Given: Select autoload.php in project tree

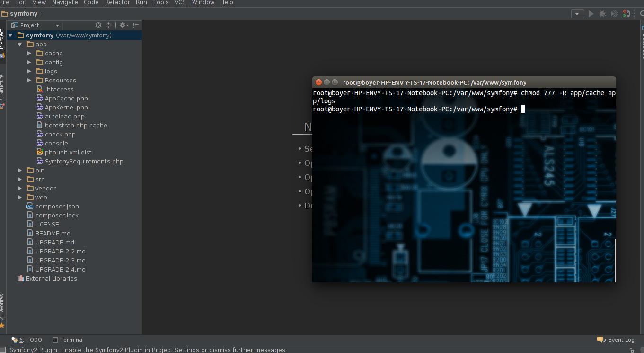Looking at the screenshot, I should click(64, 116).
